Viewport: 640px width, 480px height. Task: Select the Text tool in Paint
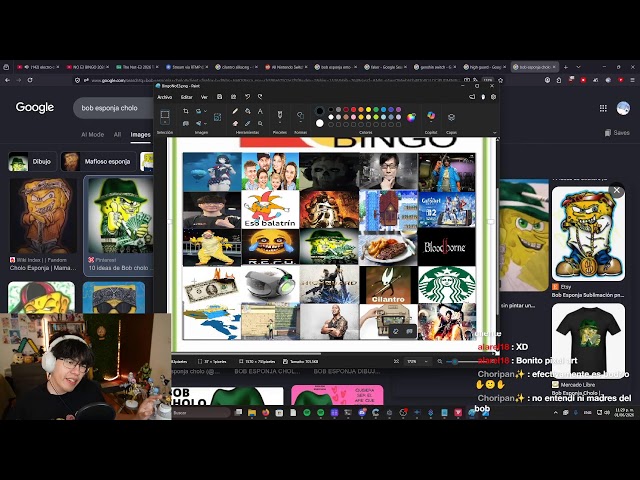pos(260,111)
